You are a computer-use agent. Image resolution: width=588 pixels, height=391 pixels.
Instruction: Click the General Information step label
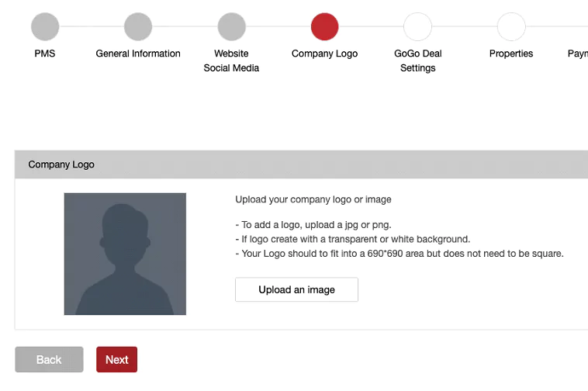tap(138, 54)
